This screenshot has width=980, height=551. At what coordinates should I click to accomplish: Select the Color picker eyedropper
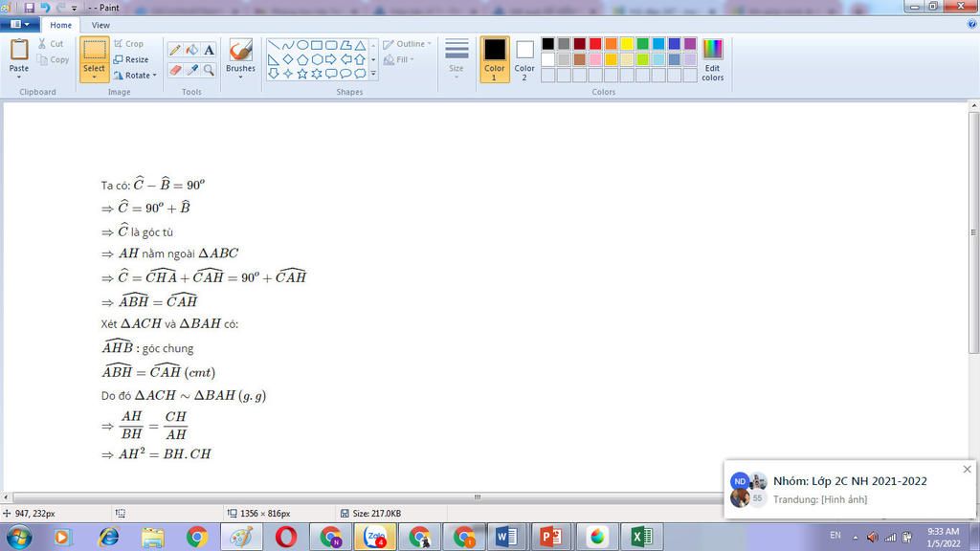pos(191,70)
